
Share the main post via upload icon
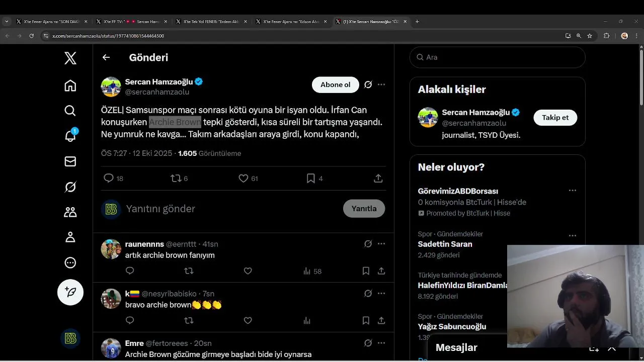378,178
